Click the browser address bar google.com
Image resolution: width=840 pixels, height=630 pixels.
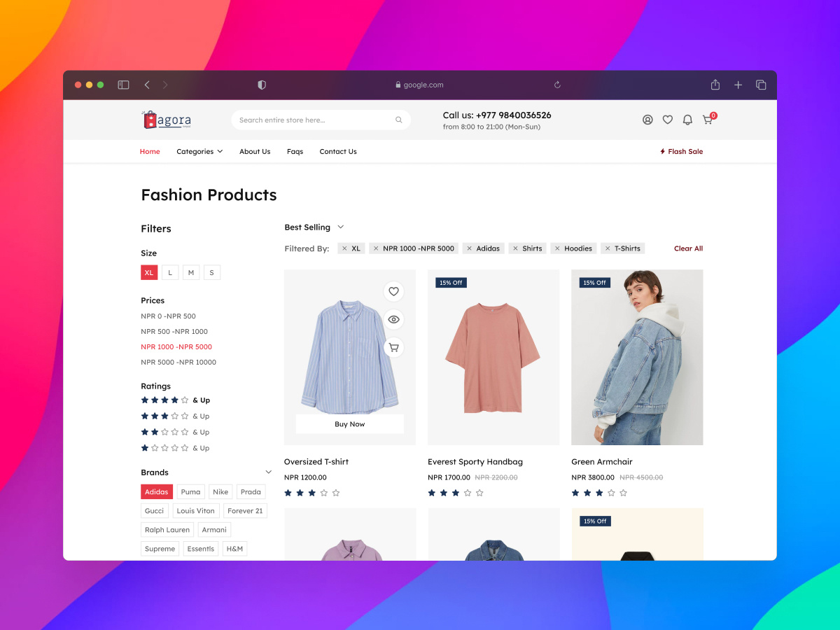click(419, 85)
